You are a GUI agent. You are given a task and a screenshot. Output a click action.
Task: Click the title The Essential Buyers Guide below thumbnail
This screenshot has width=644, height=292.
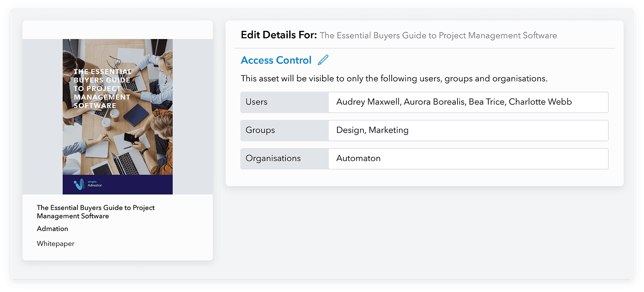[x=96, y=211]
